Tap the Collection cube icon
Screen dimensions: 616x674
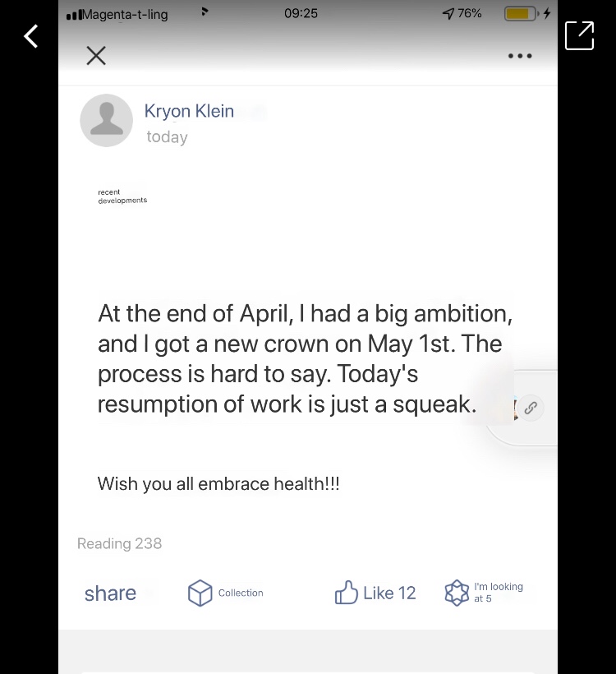(x=200, y=593)
